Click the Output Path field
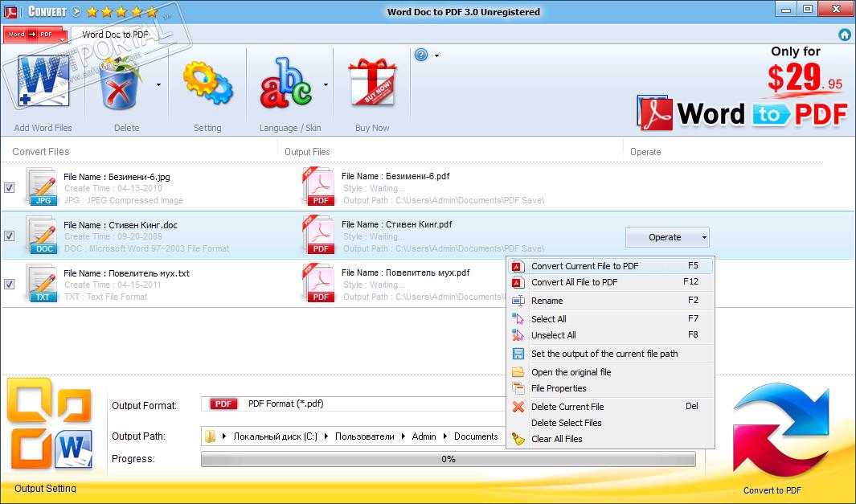This screenshot has width=856, height=504. [x=354, y=436]
